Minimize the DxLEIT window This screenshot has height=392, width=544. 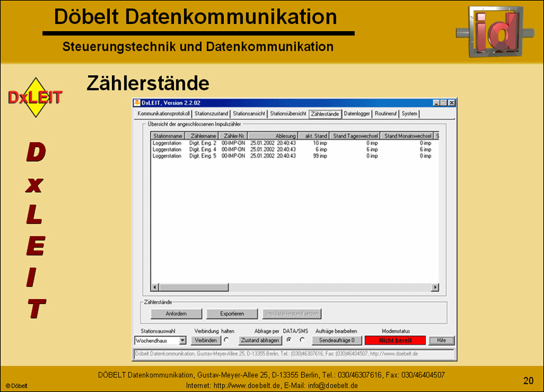436,102
